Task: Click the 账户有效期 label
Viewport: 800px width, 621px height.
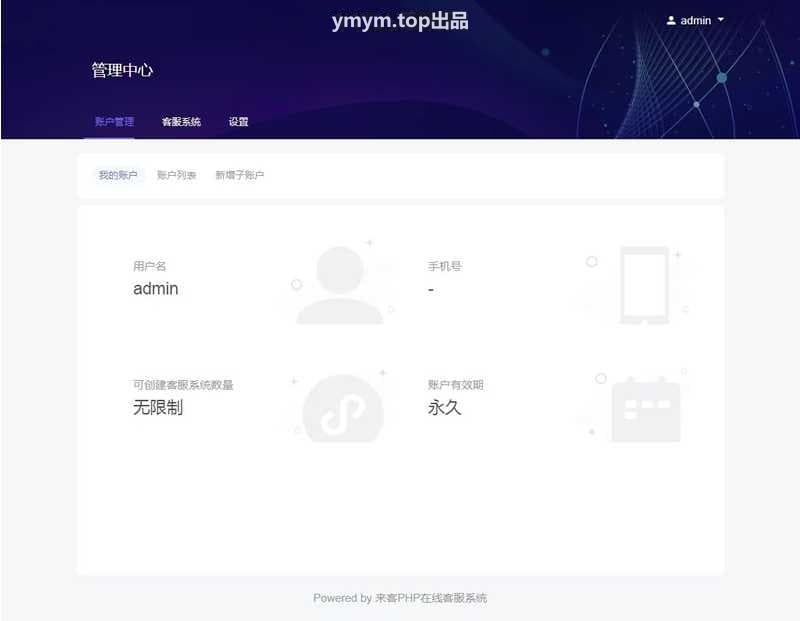Action: pyautogui.click(x=456, y=385)
